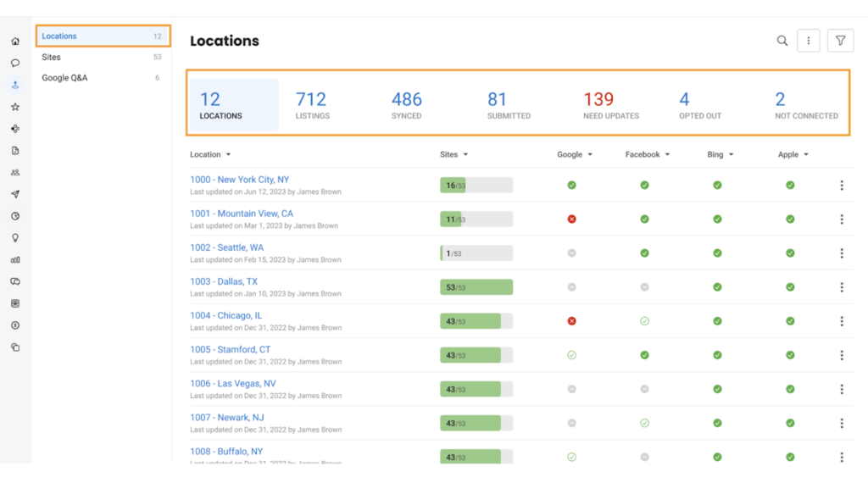Open row menu for 1001 - Mountain View

pyautogui.click(x=842, y=219)
